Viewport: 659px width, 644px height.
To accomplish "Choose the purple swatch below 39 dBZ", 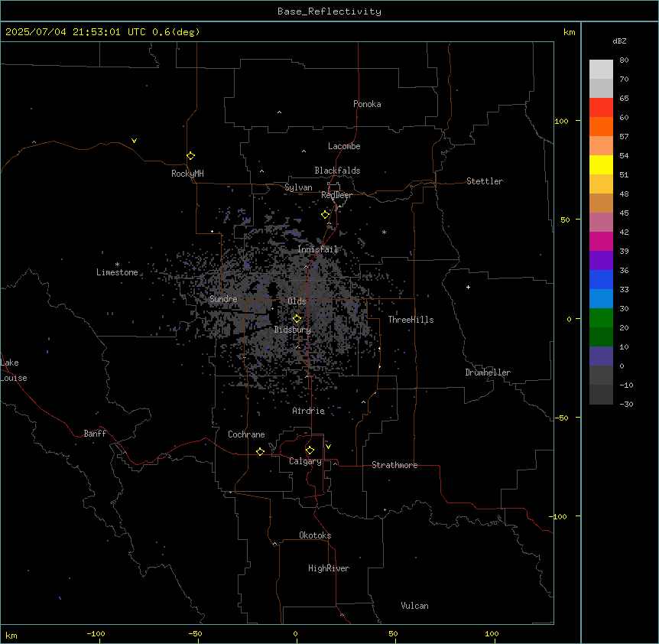I will tap(601, 261).
